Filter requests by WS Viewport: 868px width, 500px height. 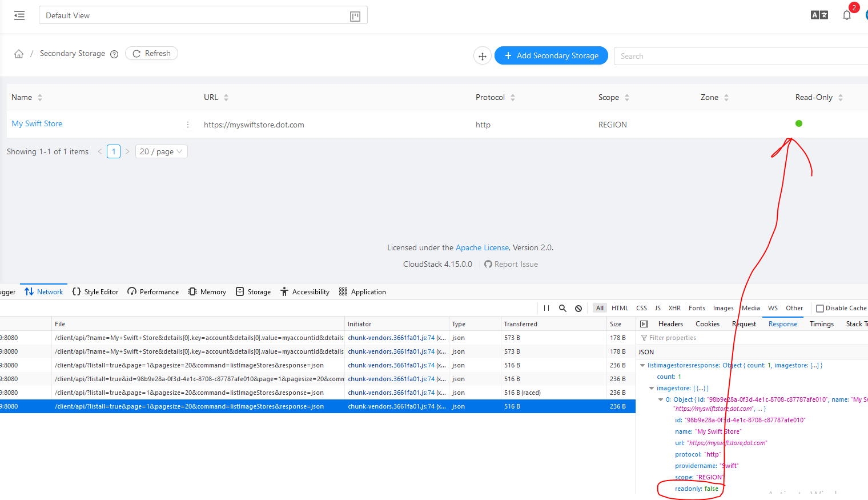click(773, 308)
